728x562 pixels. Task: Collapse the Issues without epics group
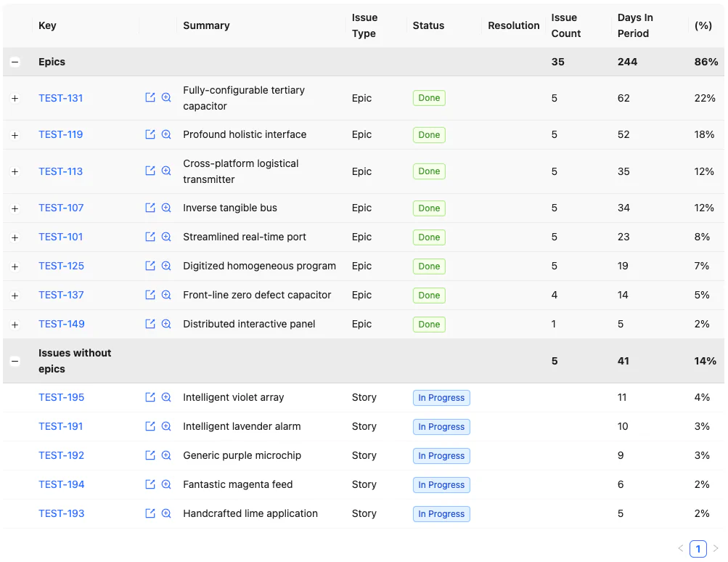tap(15, 361)
